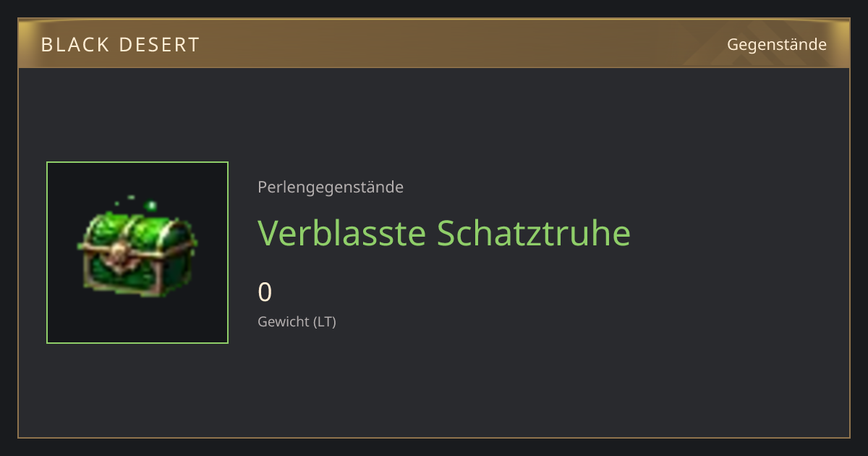Open the Gegenstände section link

pos(777,44)
